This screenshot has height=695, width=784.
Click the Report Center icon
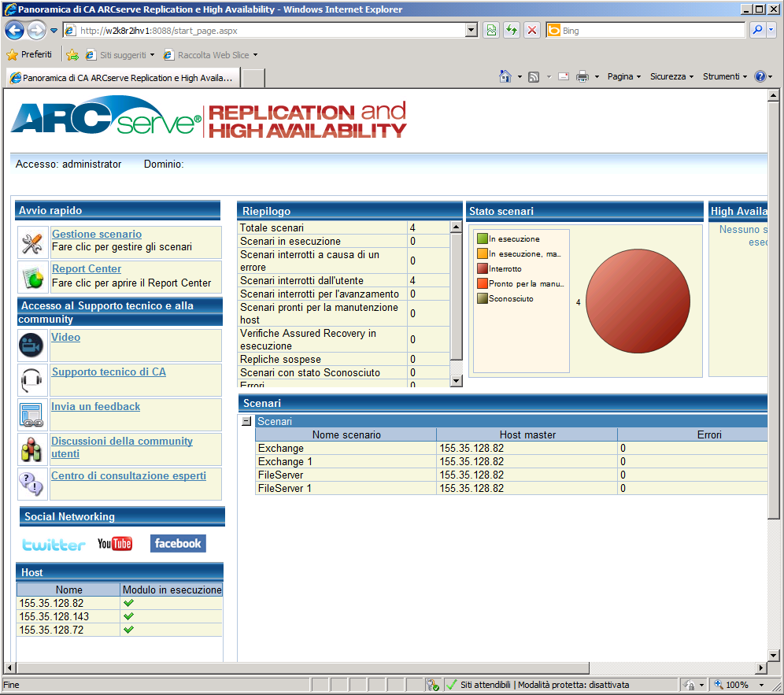click(x=31, y=277)
